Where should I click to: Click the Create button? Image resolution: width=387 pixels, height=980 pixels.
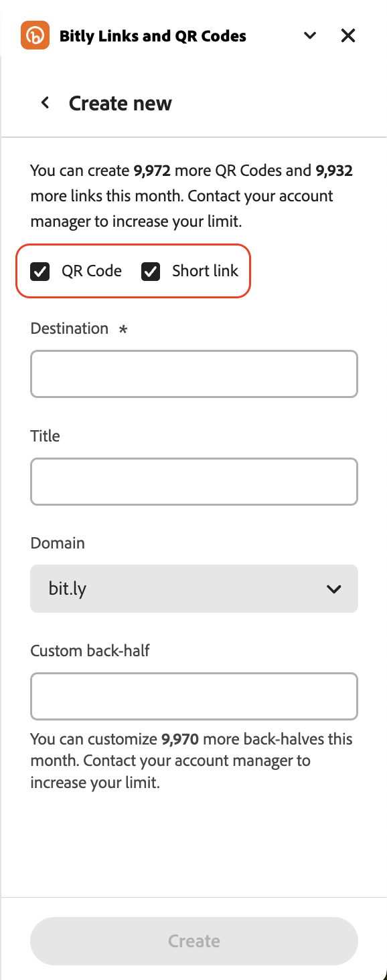(x=194, y=941)
